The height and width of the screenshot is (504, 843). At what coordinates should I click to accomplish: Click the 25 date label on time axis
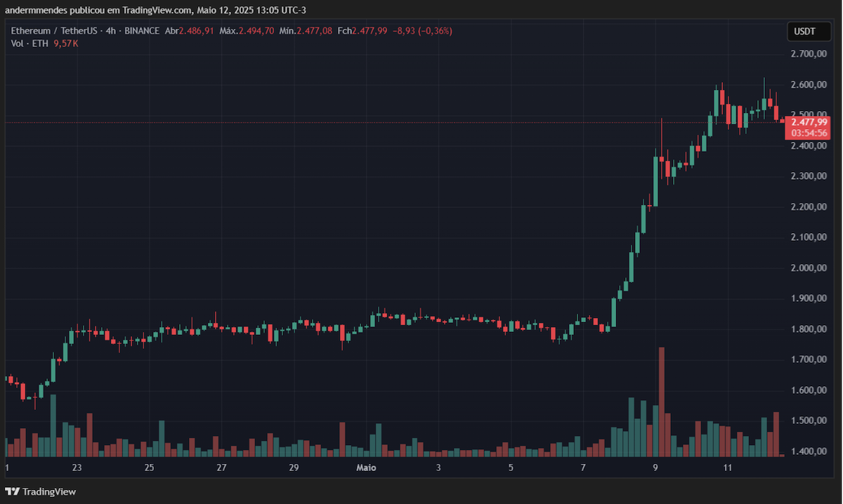149,467
